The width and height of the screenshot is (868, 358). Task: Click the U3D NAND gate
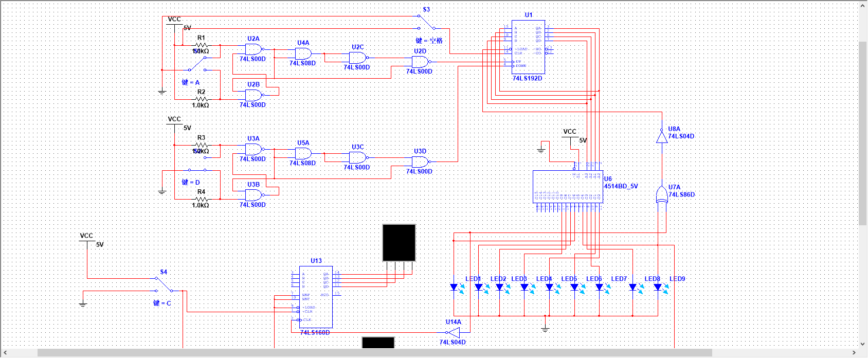click(420, 162)
